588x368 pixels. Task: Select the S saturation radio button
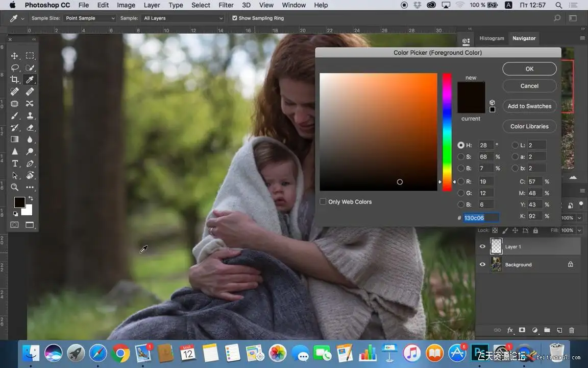tap(461, 157)
